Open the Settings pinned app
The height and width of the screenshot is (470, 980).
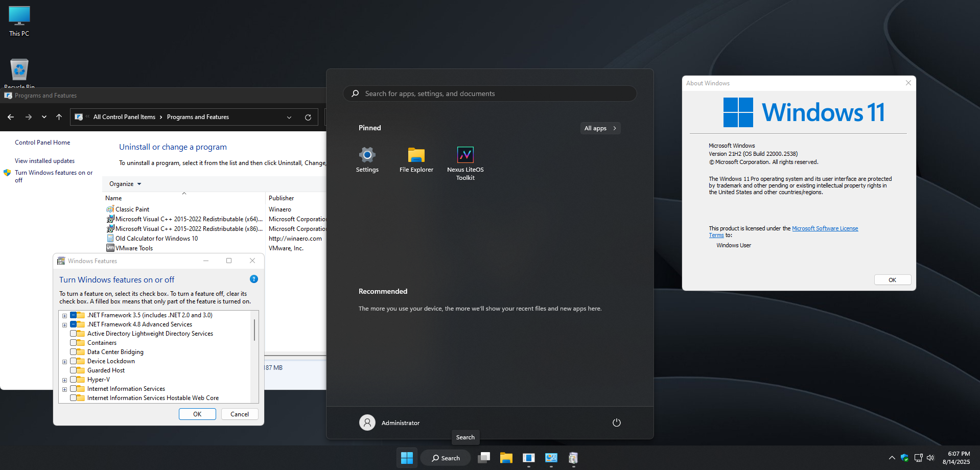coord(367,160)
